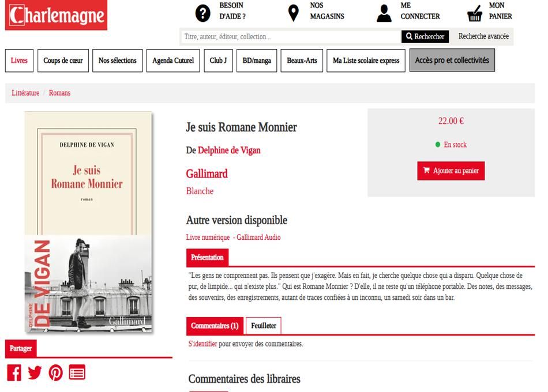Pin the book on Pinterest
The image size is (548, 392).
(x=56, y=372)
